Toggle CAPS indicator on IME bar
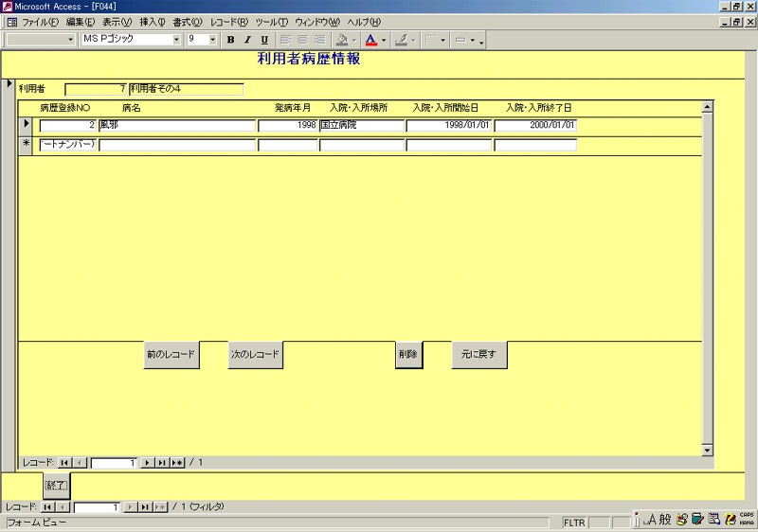This screenshot has height=532, width=758. coord(747,516)
